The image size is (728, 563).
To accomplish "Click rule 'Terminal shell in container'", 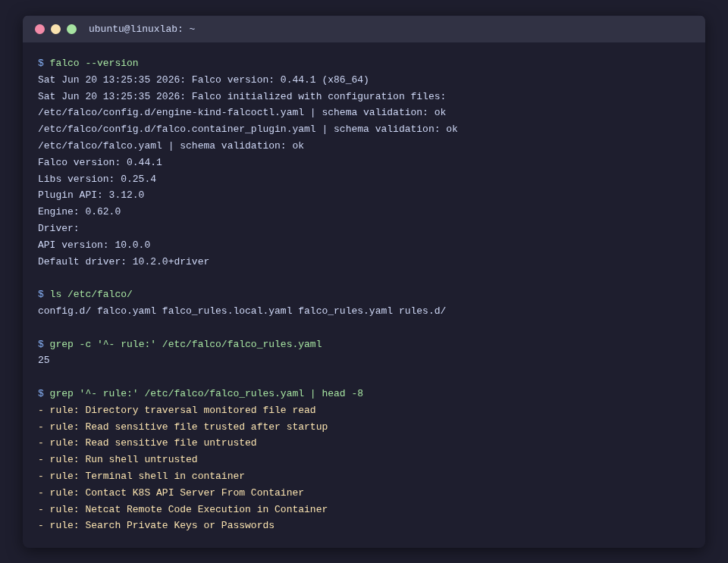I will (x=141, y=477).
